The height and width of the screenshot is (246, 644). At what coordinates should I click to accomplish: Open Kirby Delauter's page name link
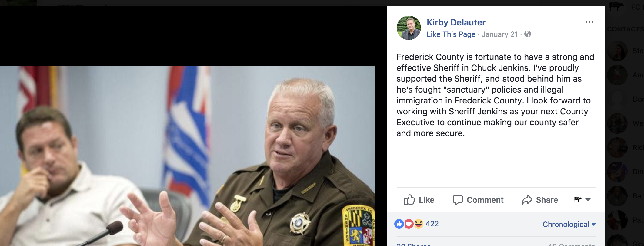coord(456,22)
